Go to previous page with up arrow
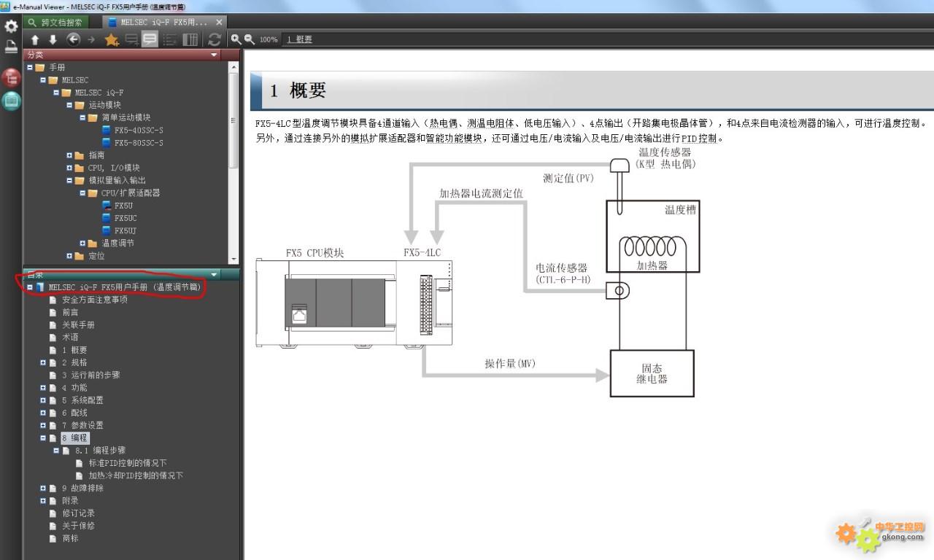The image size is (934, 560). point(34,39)
